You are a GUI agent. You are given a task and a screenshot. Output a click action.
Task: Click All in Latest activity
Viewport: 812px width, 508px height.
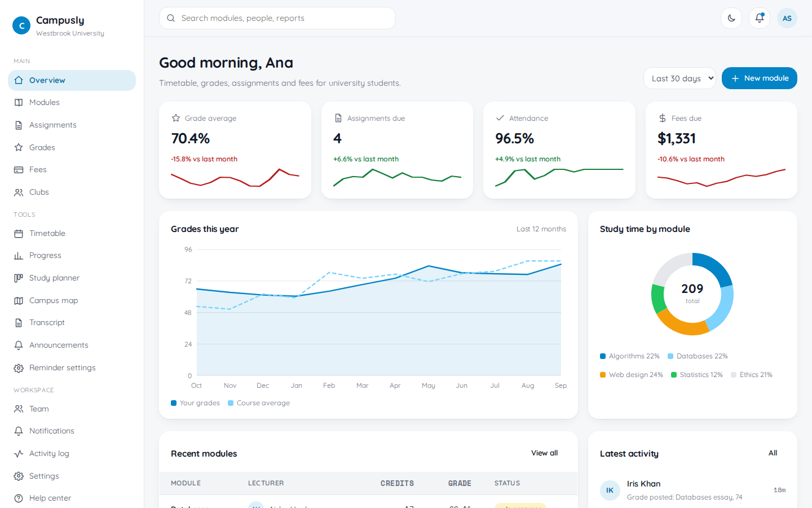[x=773, y=453]
